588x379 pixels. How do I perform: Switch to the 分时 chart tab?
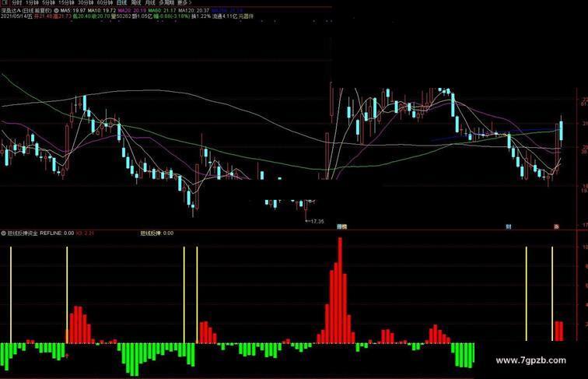17,2
